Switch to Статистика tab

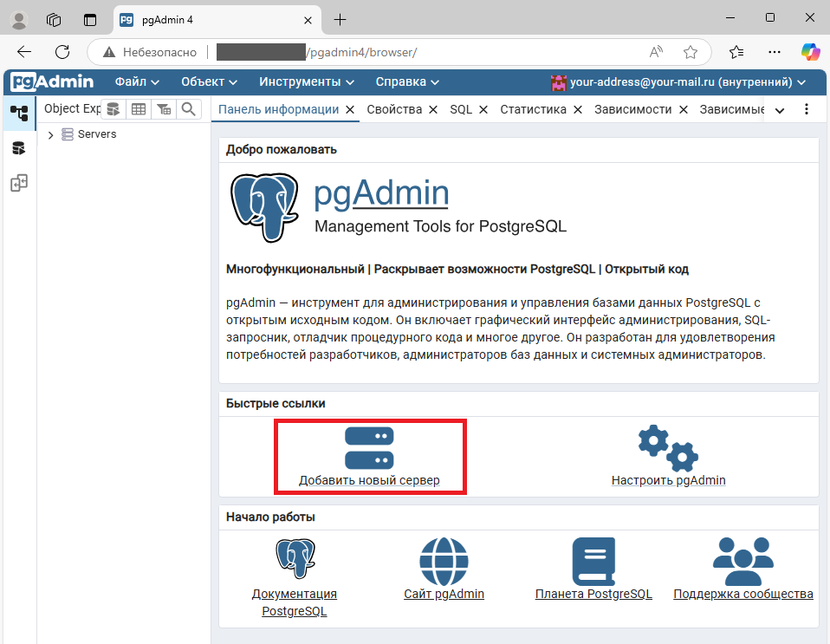pos(533,109)
